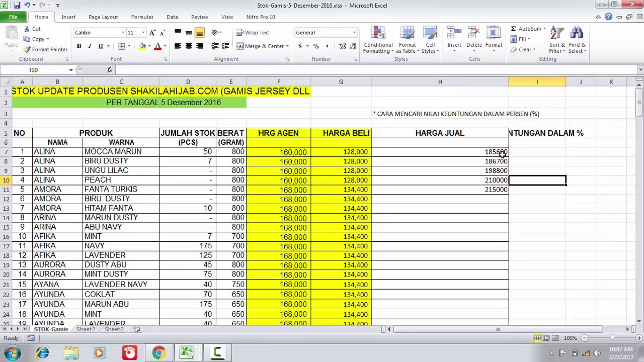This screenshot has height=362, width=644.
Task: Apply the yellow Fill Color swatch
Action: pos(142,46)
